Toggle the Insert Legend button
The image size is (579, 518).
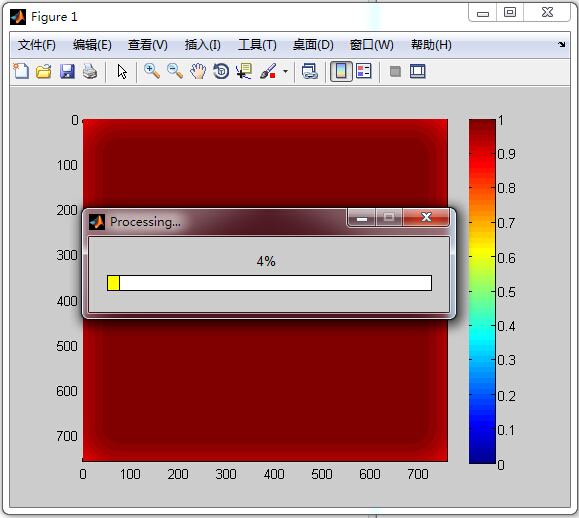(x=364, y=71)
